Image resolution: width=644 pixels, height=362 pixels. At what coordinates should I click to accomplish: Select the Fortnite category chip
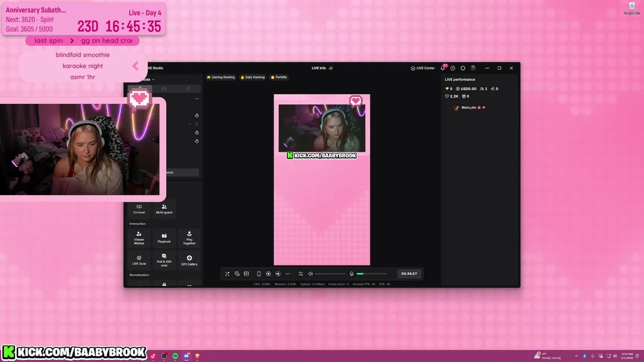pos(279,77)
